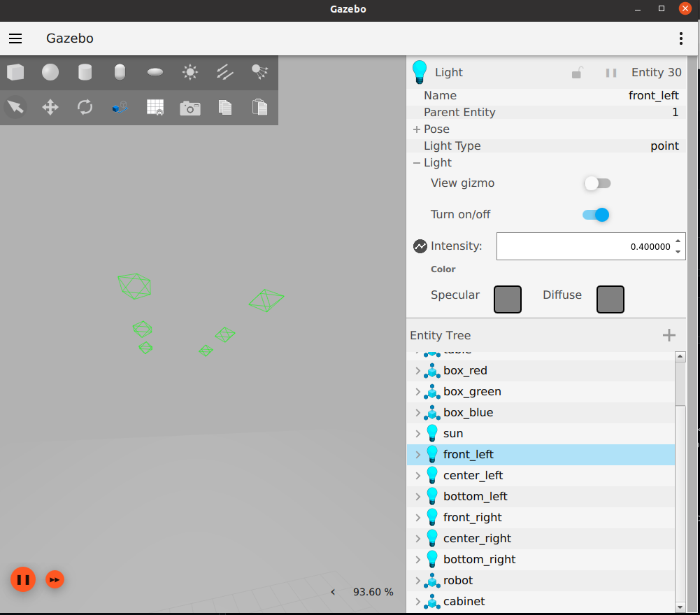Select the front_right light entity
Screen dimensions: 700x615
click(x=541, y=518)
